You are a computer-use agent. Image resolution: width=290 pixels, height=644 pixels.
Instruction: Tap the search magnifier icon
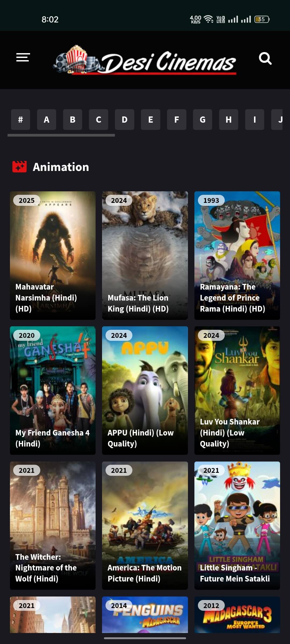[x=265, y=58]
